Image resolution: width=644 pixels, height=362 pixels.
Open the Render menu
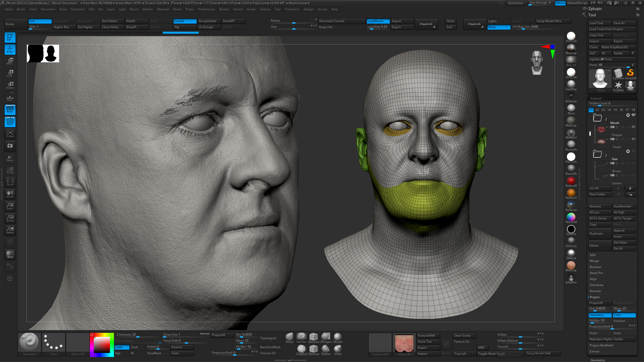click(224, 9)
